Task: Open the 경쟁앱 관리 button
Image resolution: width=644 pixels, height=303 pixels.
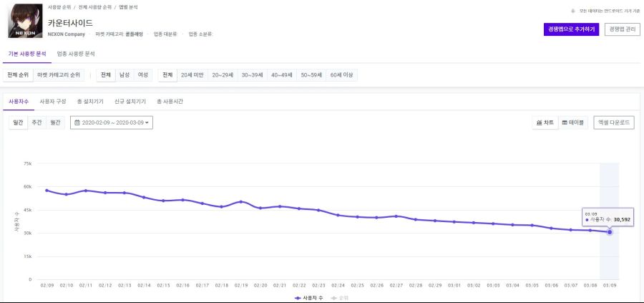Action: pyautogui.click(x=623, y=29)
